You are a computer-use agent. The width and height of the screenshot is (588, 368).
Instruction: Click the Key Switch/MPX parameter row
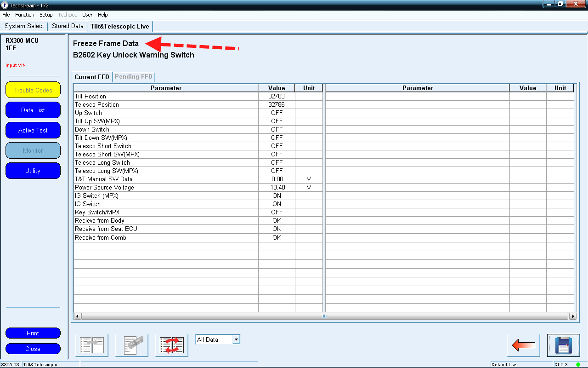coord(198,212)
